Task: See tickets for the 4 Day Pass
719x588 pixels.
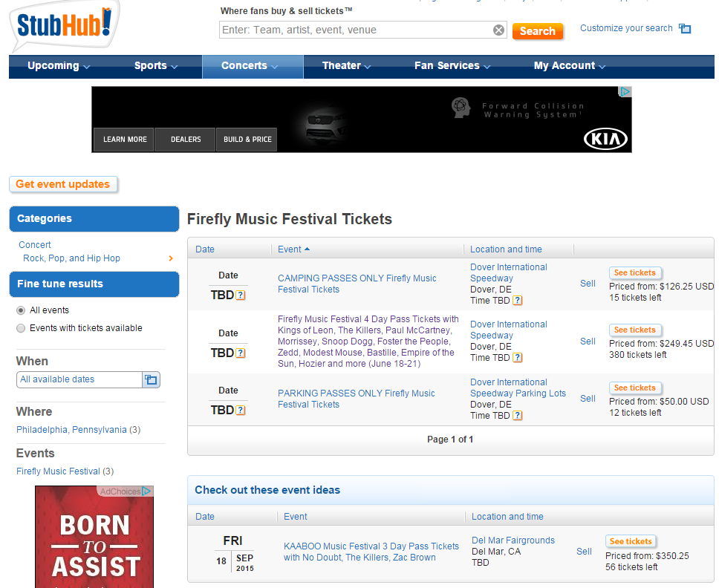Action: point(634,330)
